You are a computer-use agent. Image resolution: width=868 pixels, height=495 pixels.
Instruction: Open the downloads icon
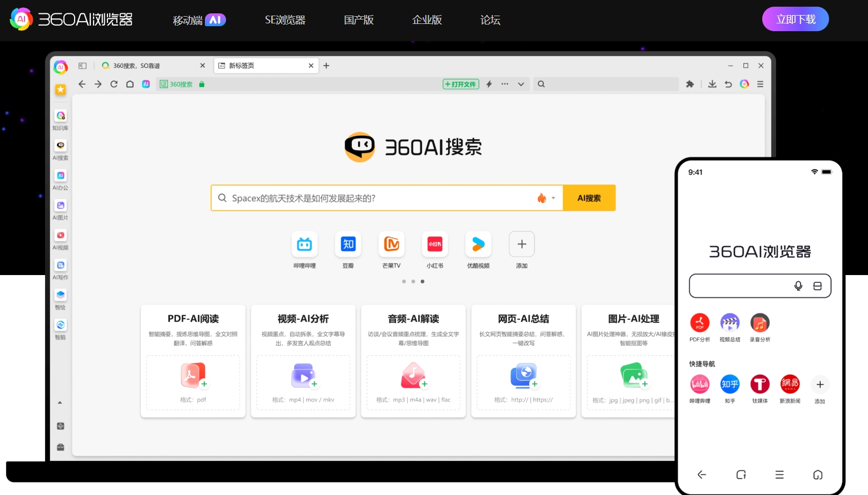coord(712,84)
